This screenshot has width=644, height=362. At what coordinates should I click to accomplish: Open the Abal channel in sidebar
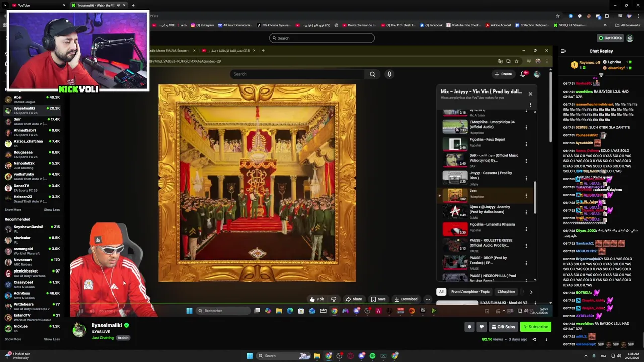tap(32, 99)
